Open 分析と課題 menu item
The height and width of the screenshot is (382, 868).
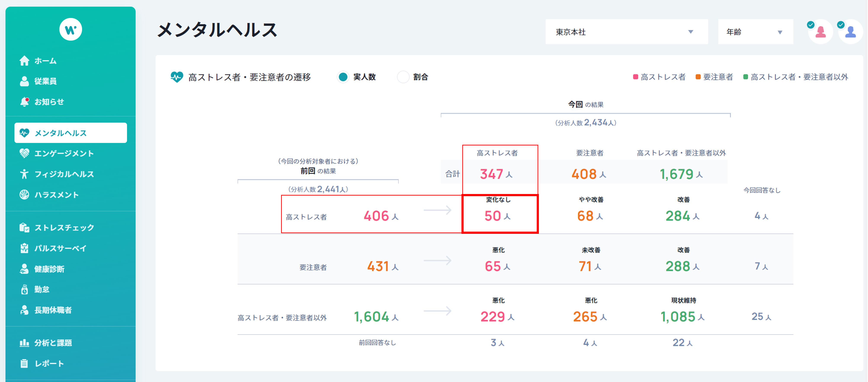(x=70, y=343)
